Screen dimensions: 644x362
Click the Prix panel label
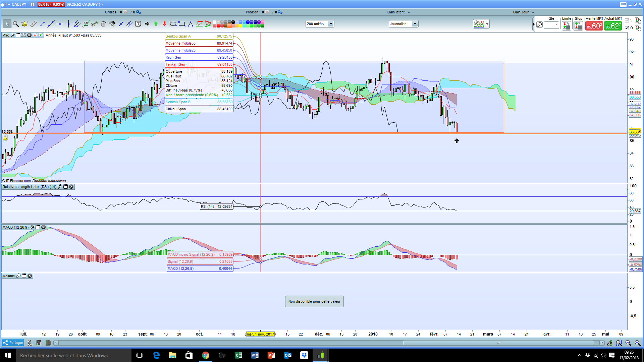6,35
